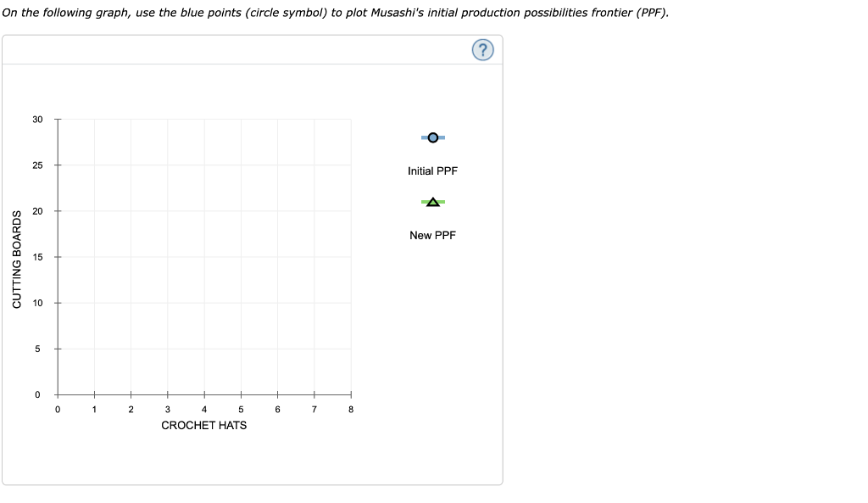
Task: Select the green triangle New PPF plotting tool
Action: pos(432,202)
